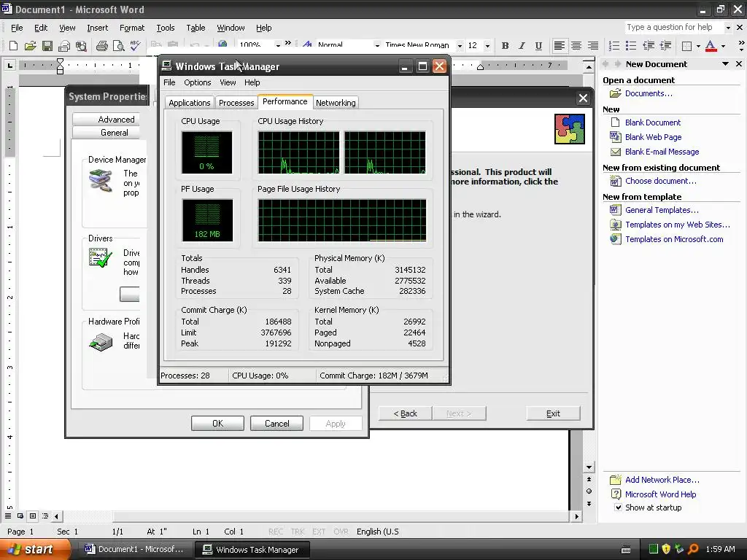Click the Open folder toolbar icon
The height and width of the screenshot is (560, 747).
[x=30, y=46]
